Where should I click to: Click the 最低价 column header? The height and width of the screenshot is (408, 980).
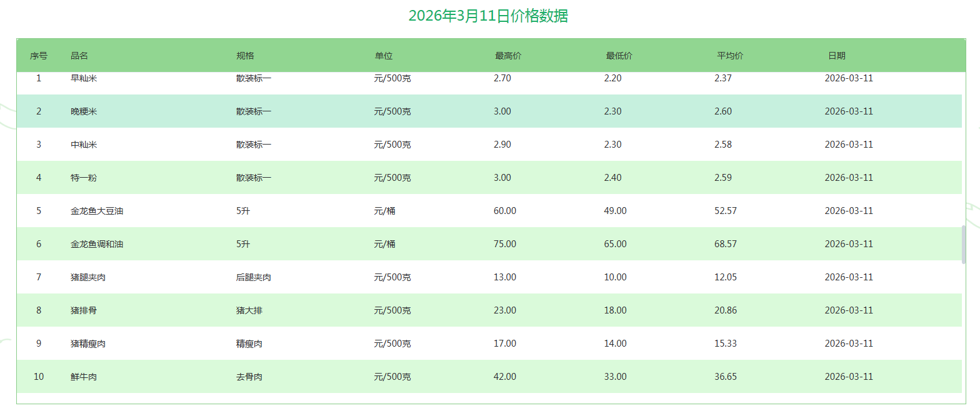[619, 56]
